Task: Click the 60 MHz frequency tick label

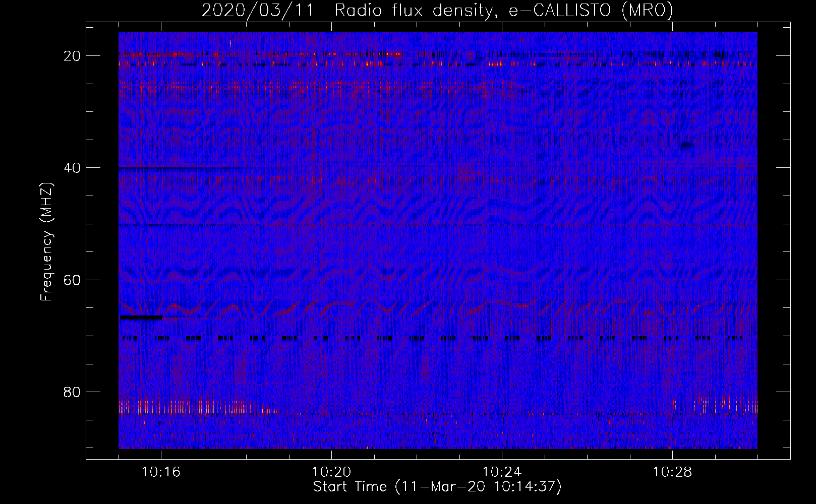Action: point(72,280)
